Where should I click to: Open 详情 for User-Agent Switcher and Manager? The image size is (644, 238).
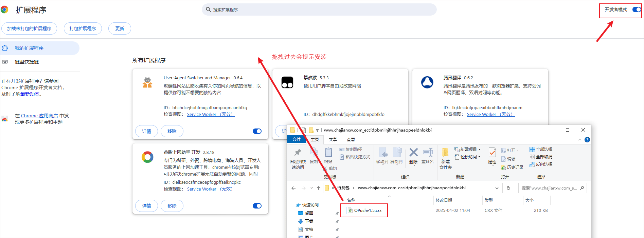pyautogui.click(x=147, y=131)
